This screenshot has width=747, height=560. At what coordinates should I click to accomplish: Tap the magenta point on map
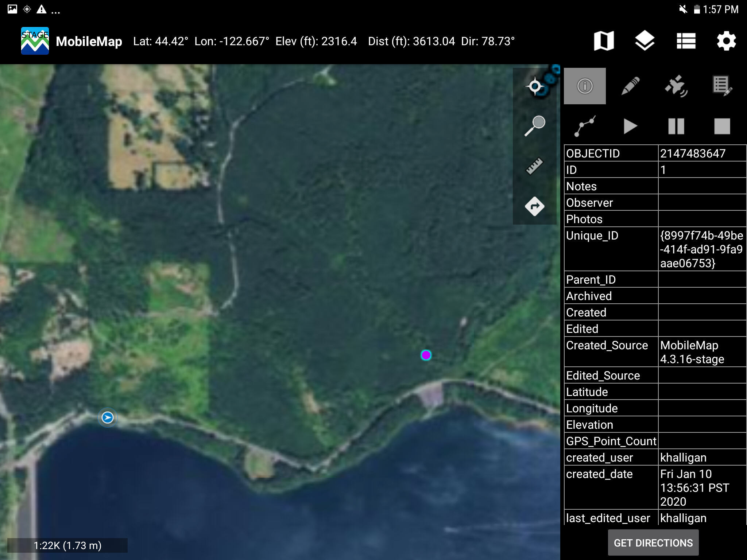[426, 355]
